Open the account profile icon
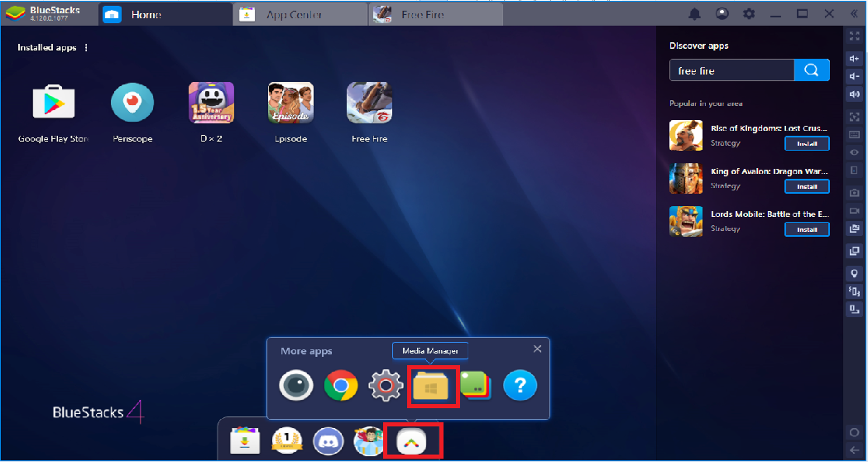This screenshot has height=462, width=868. click(722, 14)
